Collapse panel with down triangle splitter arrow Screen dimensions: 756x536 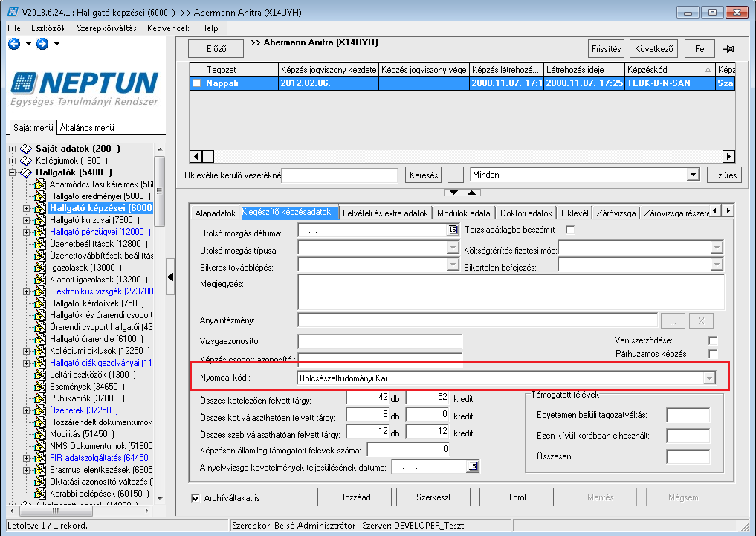click(453, 193)
